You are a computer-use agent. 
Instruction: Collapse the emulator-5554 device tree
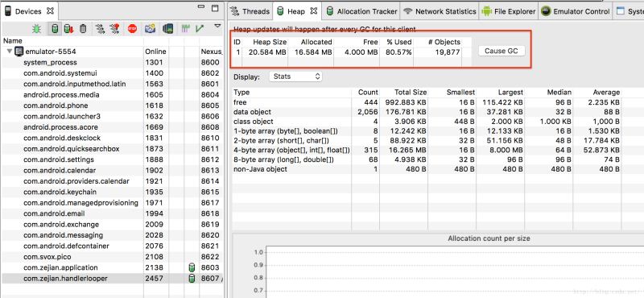tap(10, 52)
